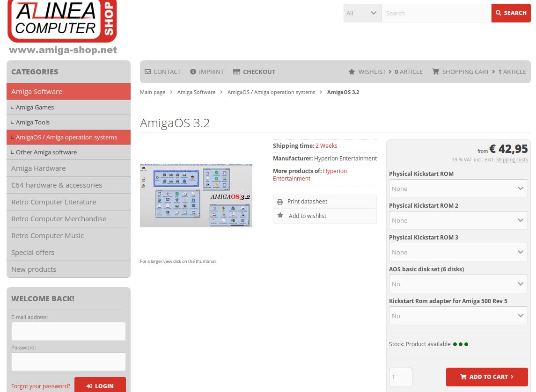Open AmigaOS / Amiga operation systems subcategory
This screenshot has width=536, height=392.
coord(68,137)
